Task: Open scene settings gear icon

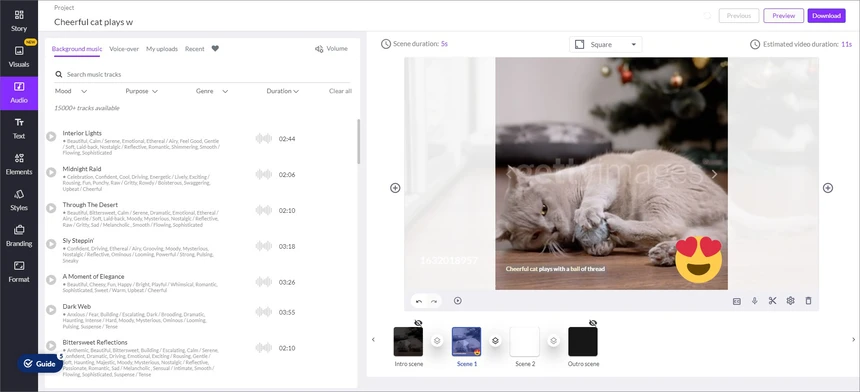Action: 790,300
